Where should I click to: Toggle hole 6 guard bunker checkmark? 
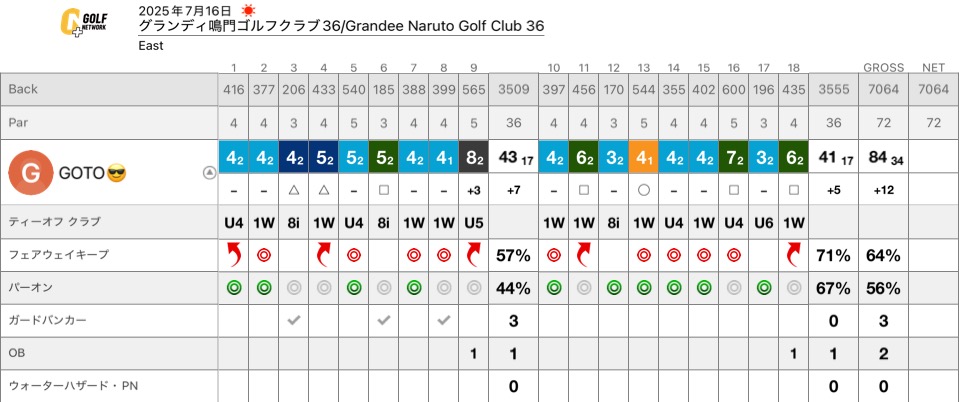(x=383, y=320)
